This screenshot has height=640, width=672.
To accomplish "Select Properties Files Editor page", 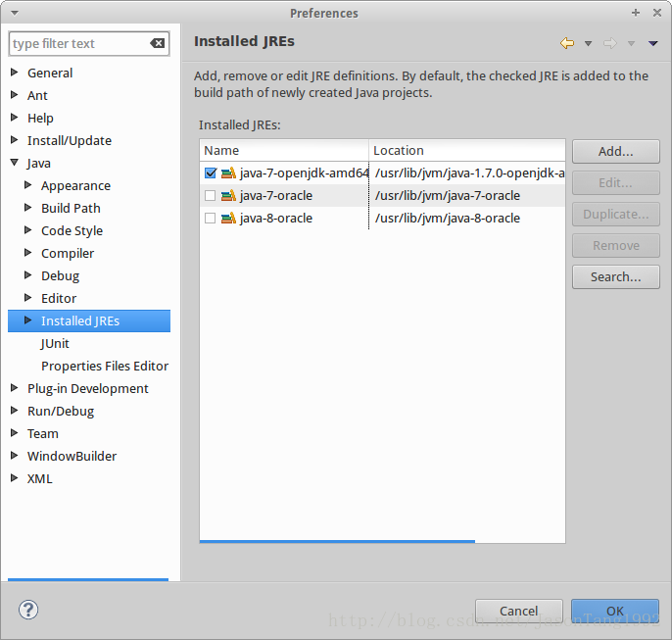I will 105,367.
